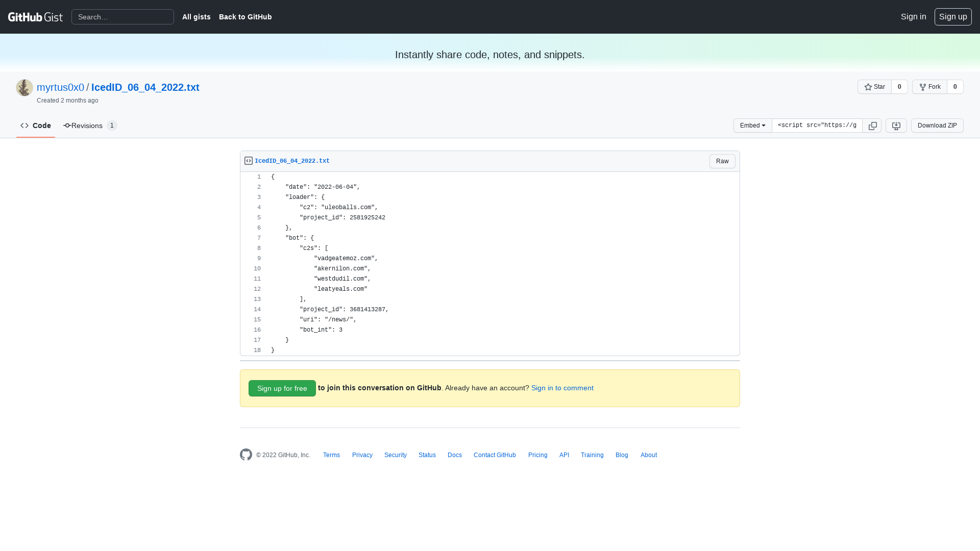Click the Fork icon on the gist
The height and width of the screenshot is (551, 980).
tap(924, 87)
